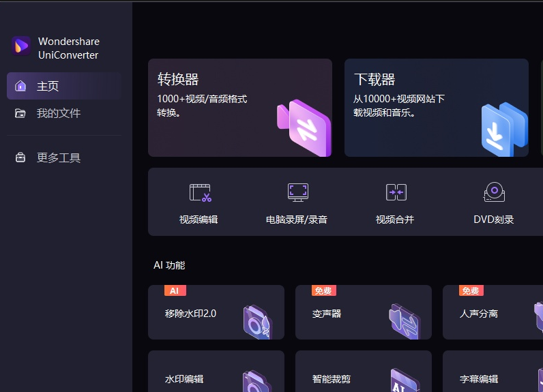Image resolution: width=543 pixels, height=392 pixels.
Task: Click the DVD刻录 disc burner icon
Action: 494,192
